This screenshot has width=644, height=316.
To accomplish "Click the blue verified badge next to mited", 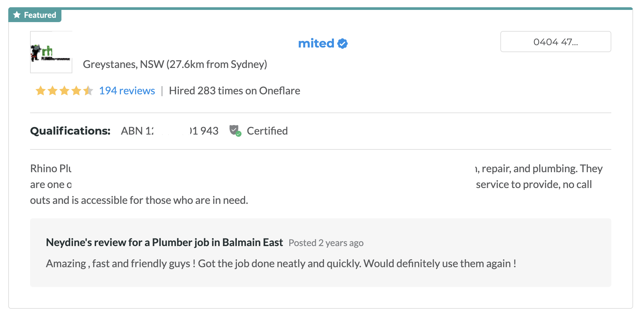I will tap(342, 43).
